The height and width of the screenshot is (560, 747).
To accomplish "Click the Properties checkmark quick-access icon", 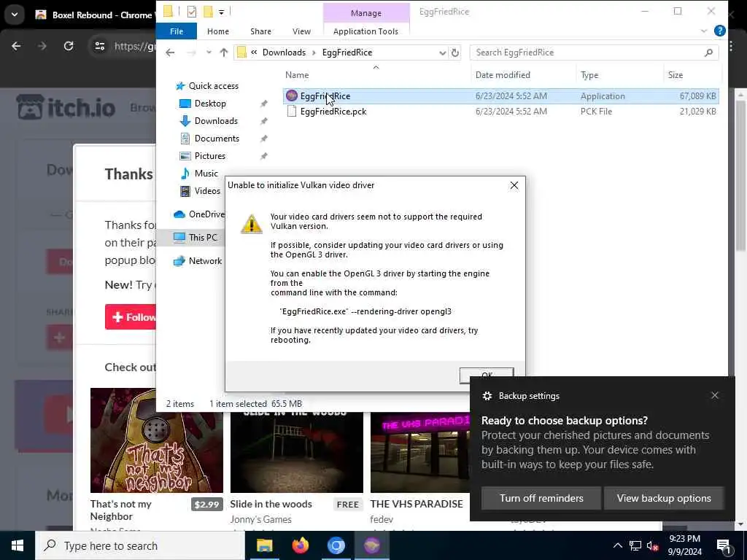I will [192, 12].
